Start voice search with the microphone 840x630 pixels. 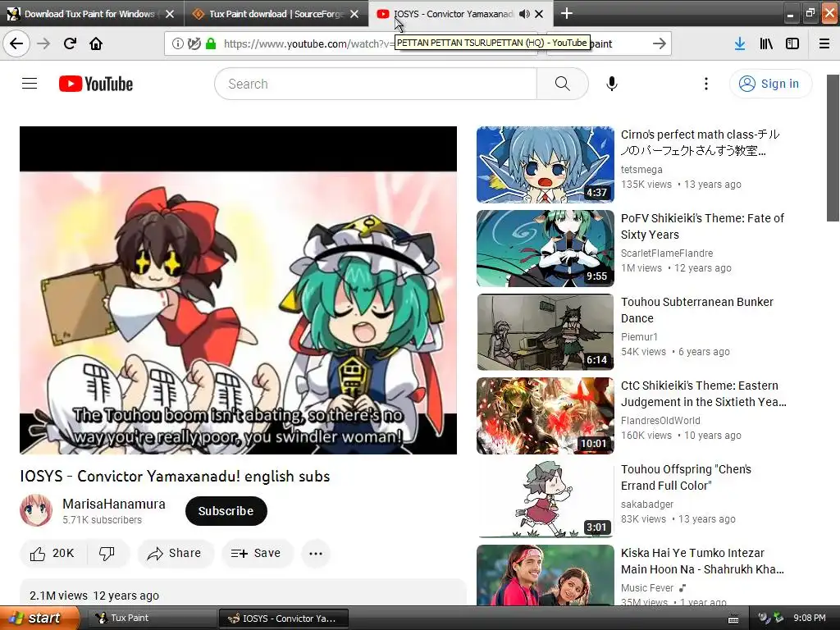(612, 84)
